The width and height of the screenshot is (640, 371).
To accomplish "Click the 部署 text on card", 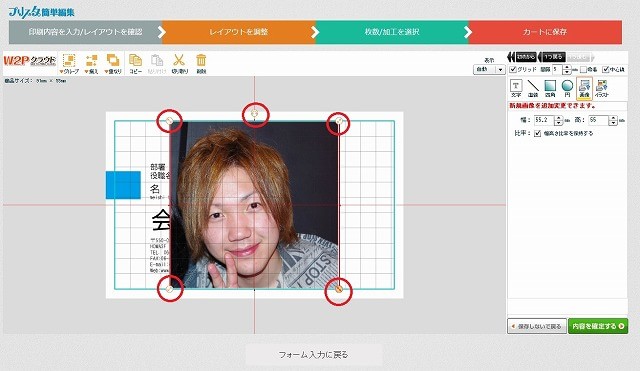I will coord(158,167).
